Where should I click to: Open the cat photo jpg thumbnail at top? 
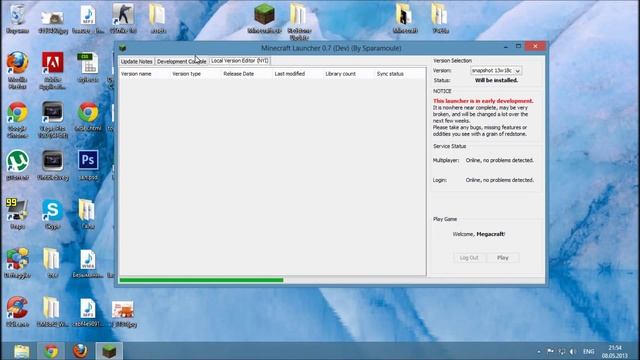(53, 21)
